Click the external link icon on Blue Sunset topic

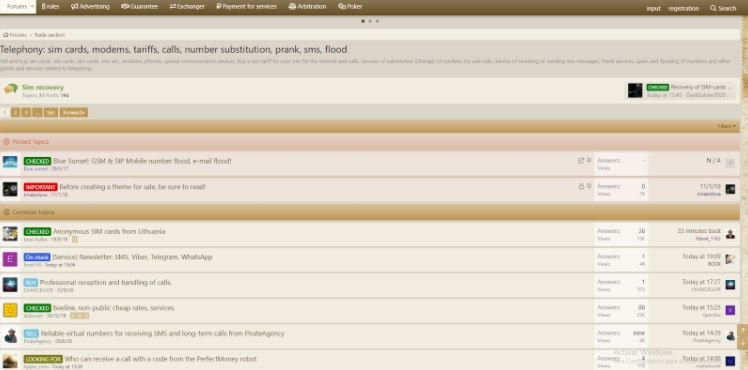[x=581, y=161]
